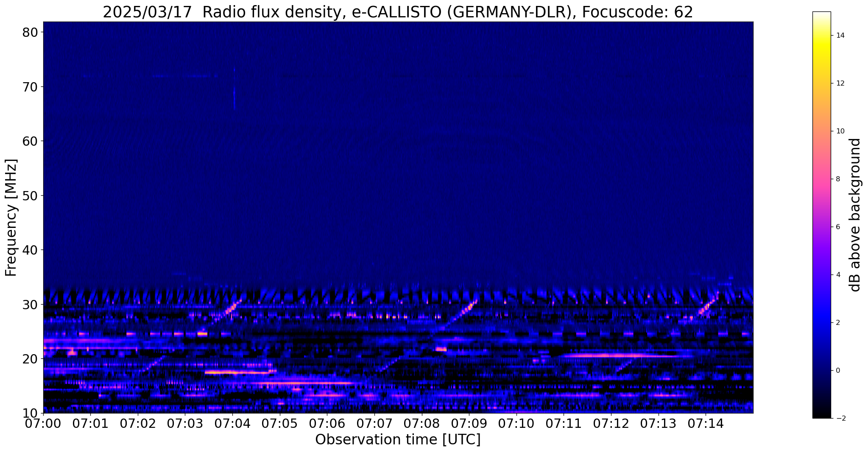Click the plot title mentioning e-CALLISTO (GERMANY-DLR)
Screen dimensions: 868x452
coord(398,12)
